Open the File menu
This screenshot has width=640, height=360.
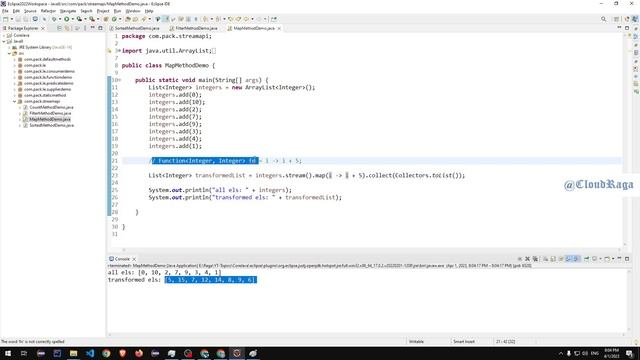(5, 11)
